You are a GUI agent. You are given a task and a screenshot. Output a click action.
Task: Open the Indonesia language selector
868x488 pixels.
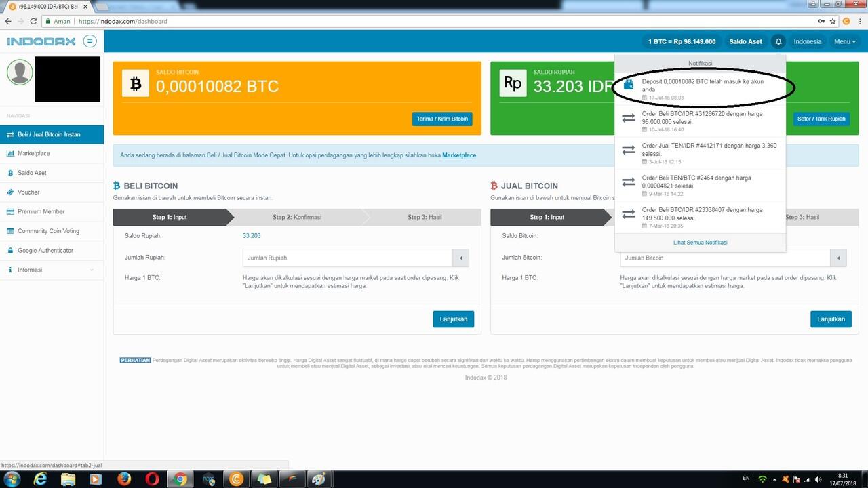808,41
